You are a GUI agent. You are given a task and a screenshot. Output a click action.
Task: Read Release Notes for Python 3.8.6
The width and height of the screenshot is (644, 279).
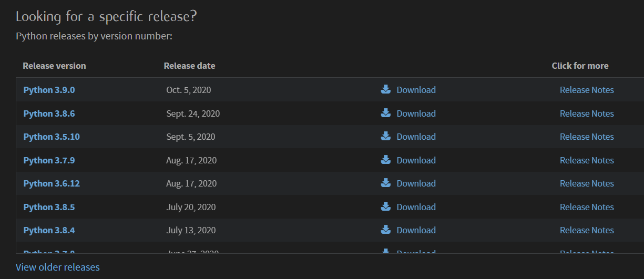point(587,113)
